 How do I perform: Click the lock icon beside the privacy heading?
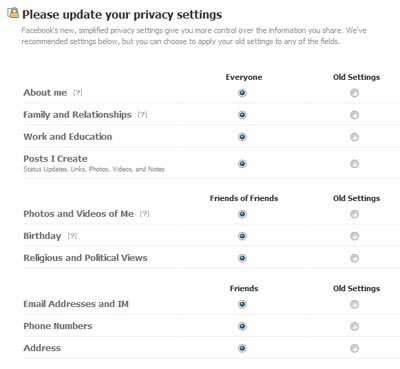tap(13, 13)
